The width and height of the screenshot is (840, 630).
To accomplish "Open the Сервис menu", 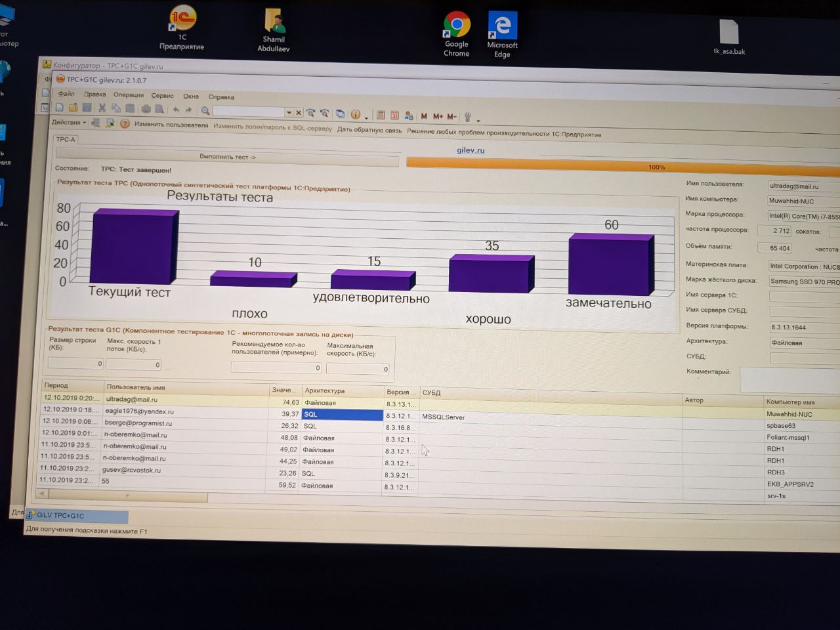I will coord(162,96).
